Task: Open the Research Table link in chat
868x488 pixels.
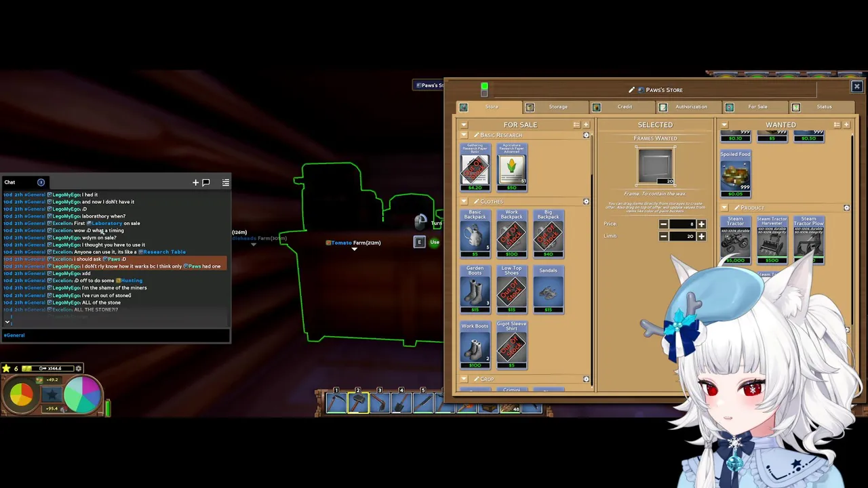Action: [x=162, y=252]
